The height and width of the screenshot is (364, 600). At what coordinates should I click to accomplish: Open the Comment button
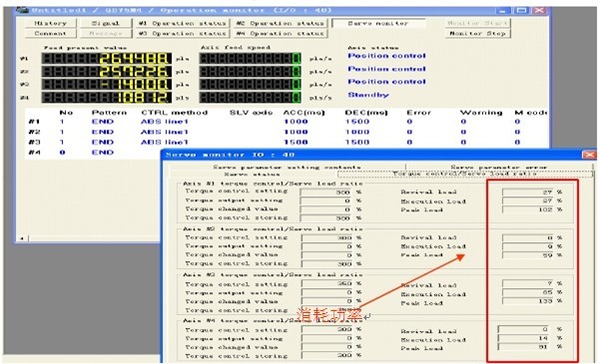click(x=51, y=34)
